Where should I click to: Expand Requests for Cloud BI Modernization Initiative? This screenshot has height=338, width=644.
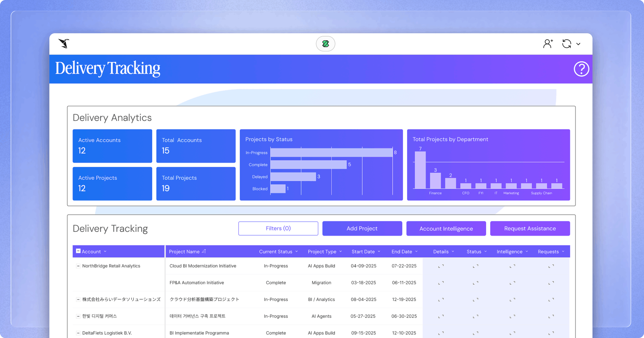(551, 266)
